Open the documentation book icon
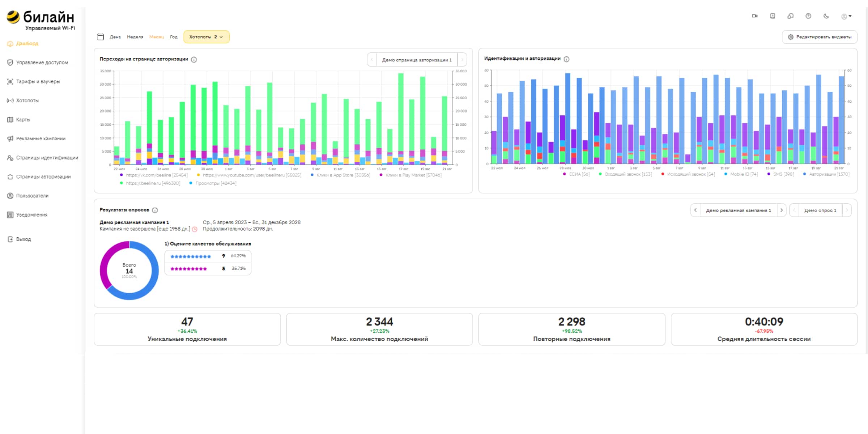This screenshot has width=868, height=434. [773, 16]
